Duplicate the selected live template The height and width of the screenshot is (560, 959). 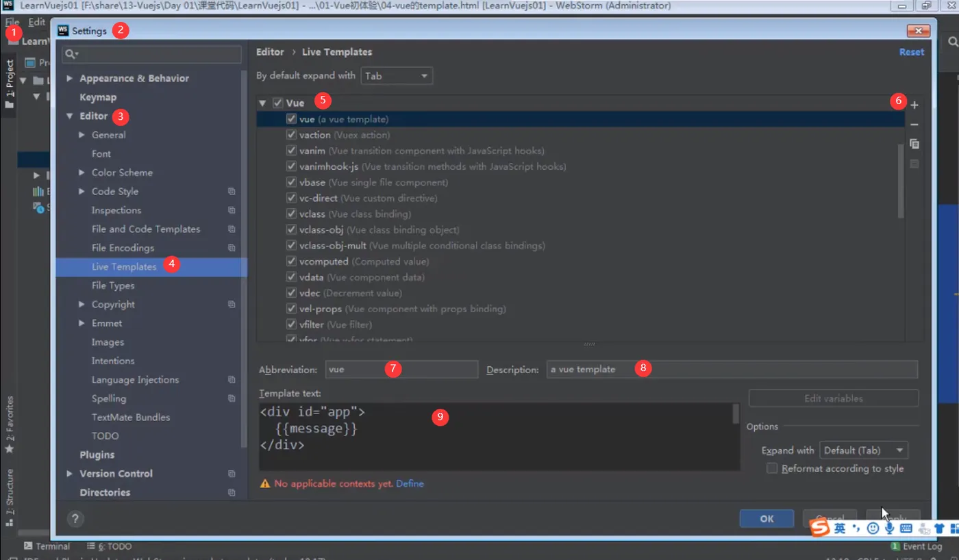click(x=914, y=144)
